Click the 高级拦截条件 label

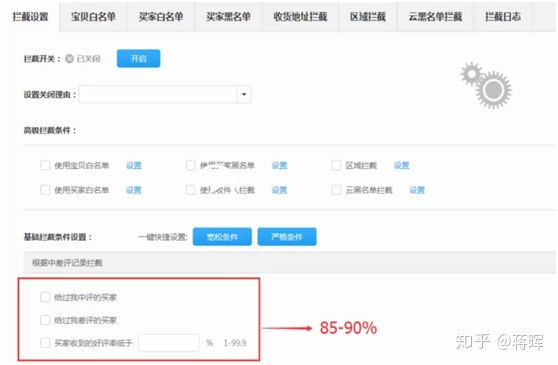tap(49, 131)
